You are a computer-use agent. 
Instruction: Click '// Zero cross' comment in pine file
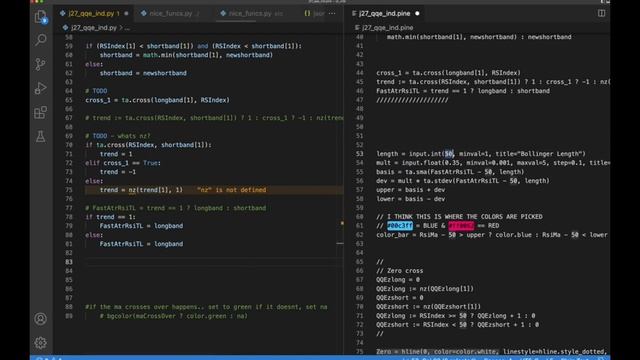(400, 271)
